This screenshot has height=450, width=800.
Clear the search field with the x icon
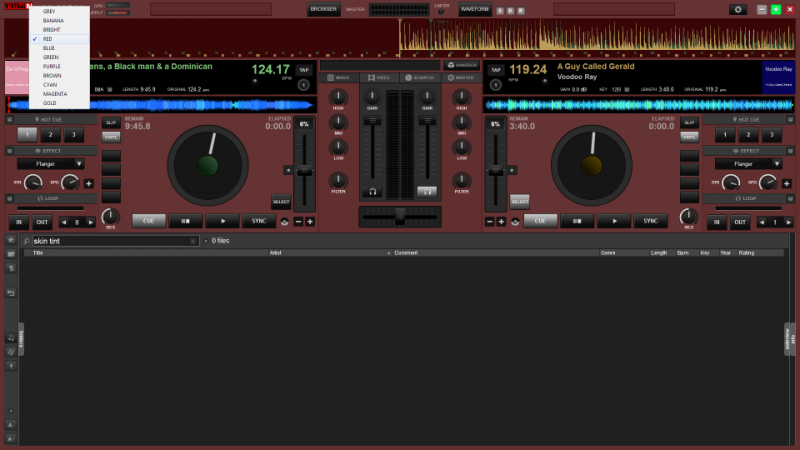tap(194, 241)
